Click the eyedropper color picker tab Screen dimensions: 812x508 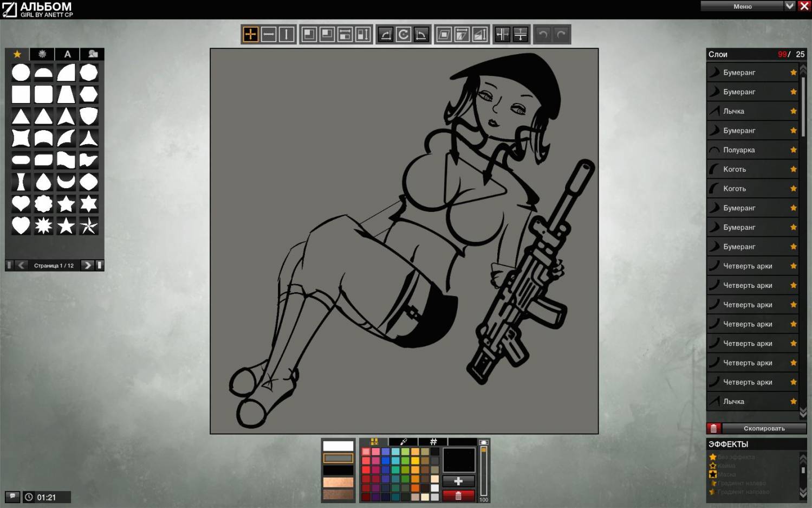(x=404, y=442)
